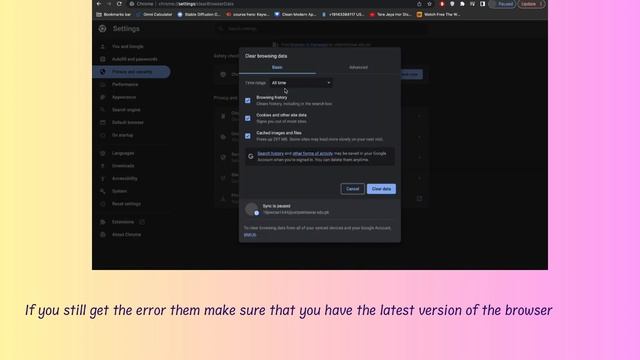The width and height of the screenshot is (640, 360).
Task: Click the magnifier icon beside Search engine
Action: click(x=103, y=110)
